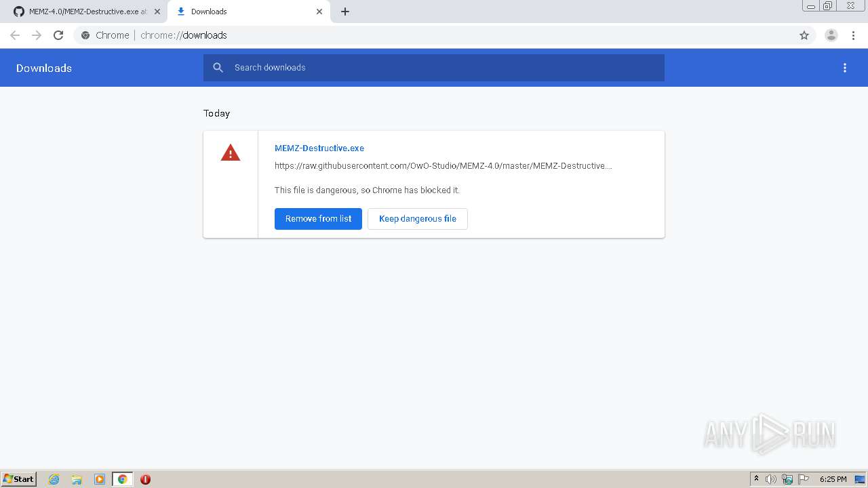
Task: Click the Search downloads field
Action: tap(434, 68)
